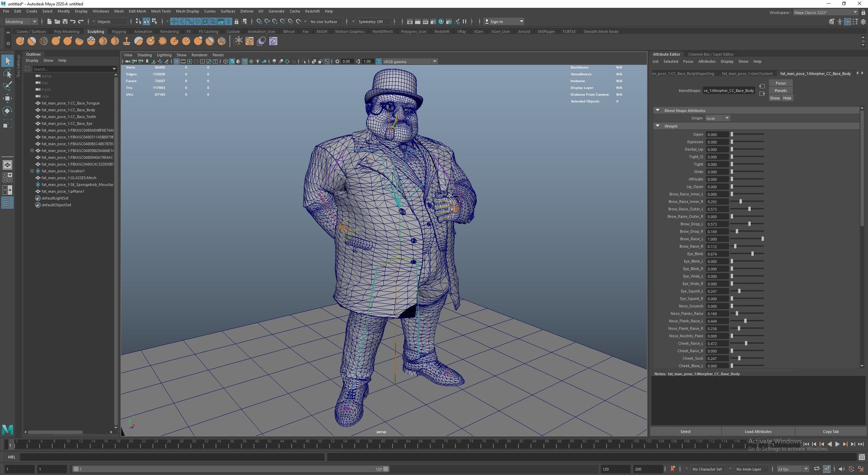Click the Brow_Raise_L weight value field

tap(717, 239)
